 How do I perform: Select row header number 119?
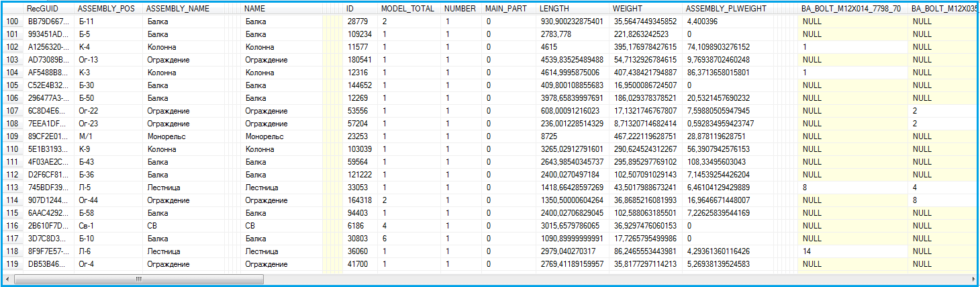(12, 264)
